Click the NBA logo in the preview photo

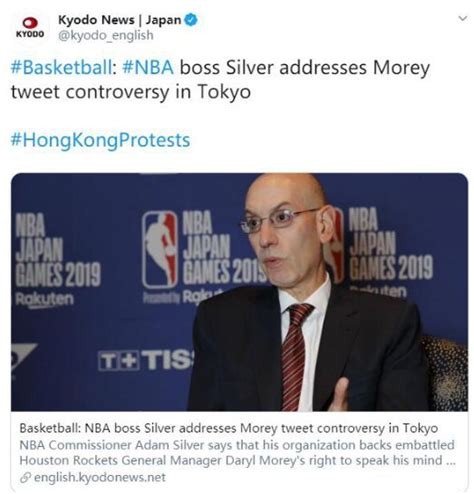point(160,250)
